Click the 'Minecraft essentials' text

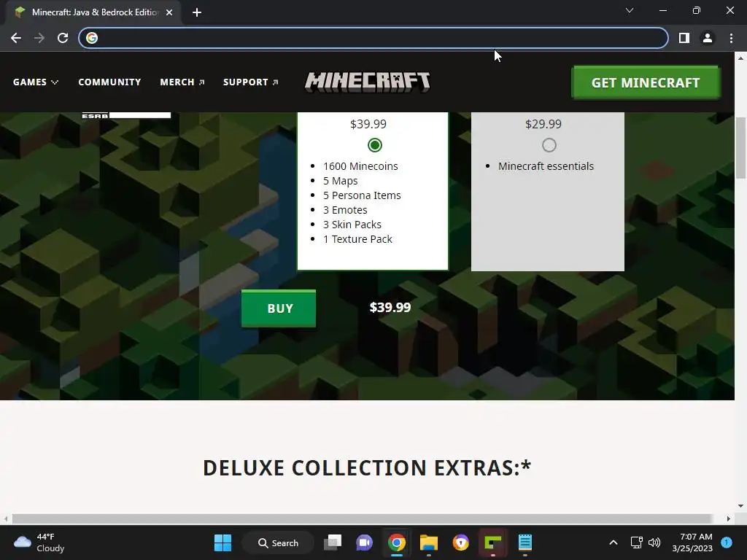[546, 166]
